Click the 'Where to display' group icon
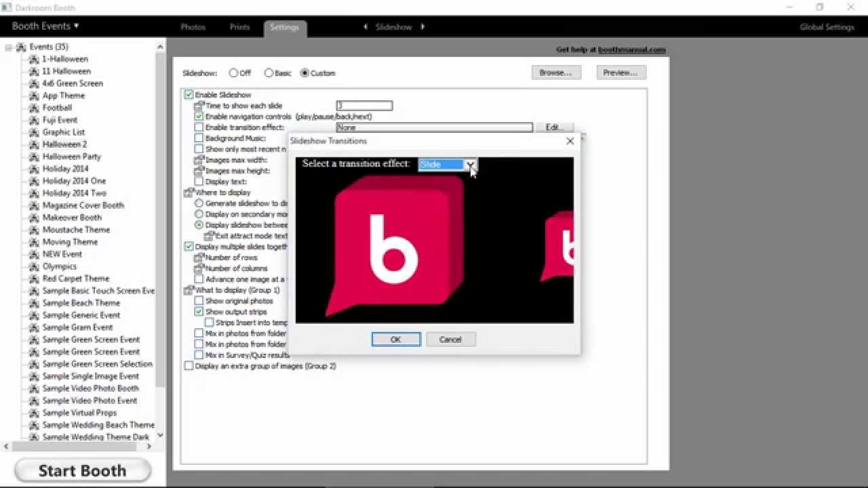This screenshot has width=868, height=488. 189,192
